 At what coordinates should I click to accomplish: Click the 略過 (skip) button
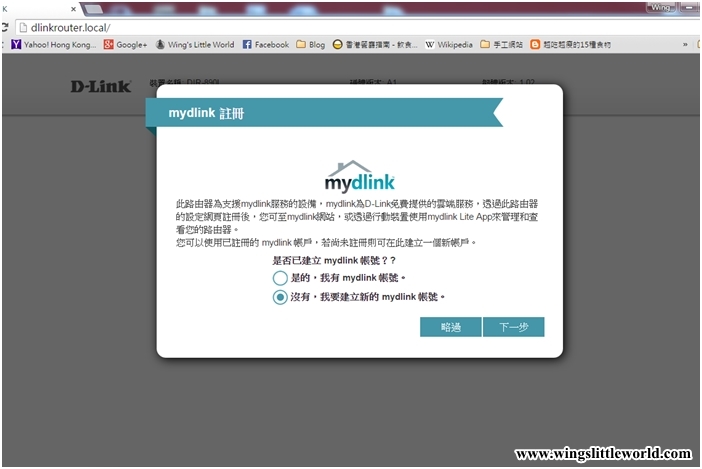point(450,327)
